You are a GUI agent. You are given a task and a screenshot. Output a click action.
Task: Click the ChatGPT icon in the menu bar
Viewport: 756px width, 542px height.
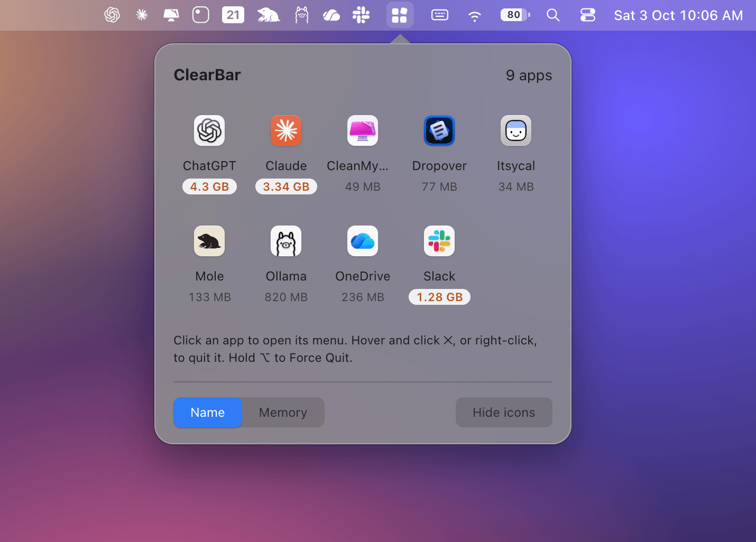pyautogui.click(x=112, y=15)
